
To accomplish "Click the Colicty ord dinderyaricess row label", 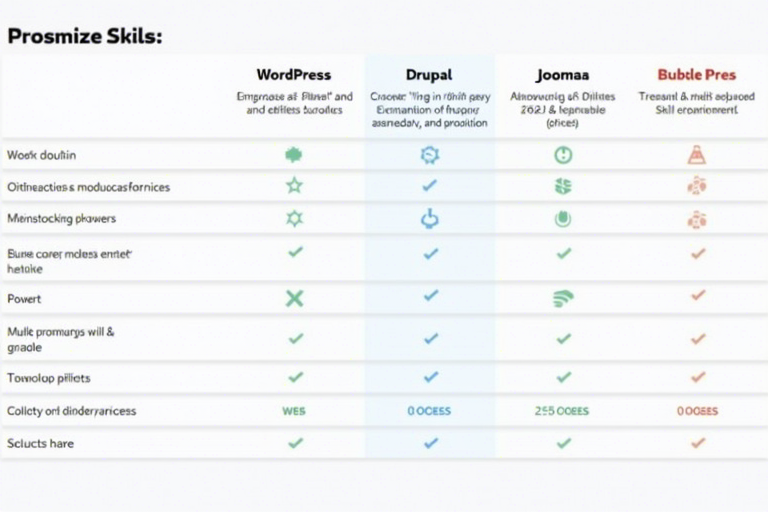I will click(x=71, y=411).
